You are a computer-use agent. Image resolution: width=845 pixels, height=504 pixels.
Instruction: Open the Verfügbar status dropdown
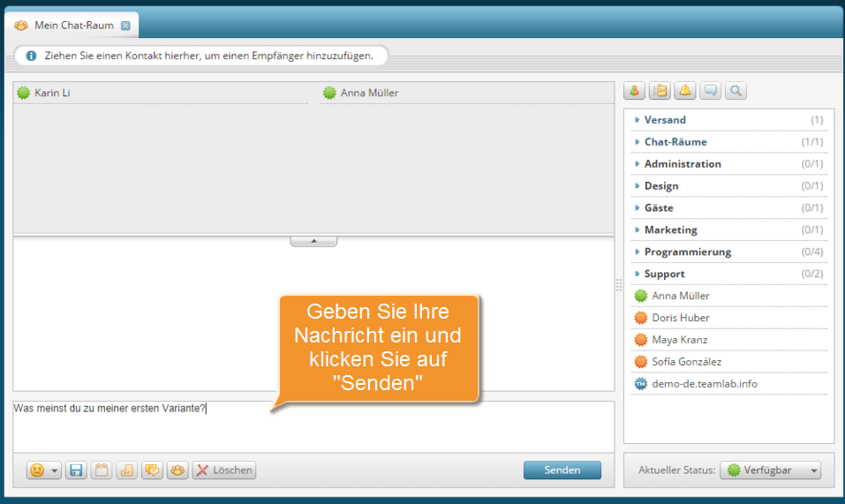click(x=770, y=470)
